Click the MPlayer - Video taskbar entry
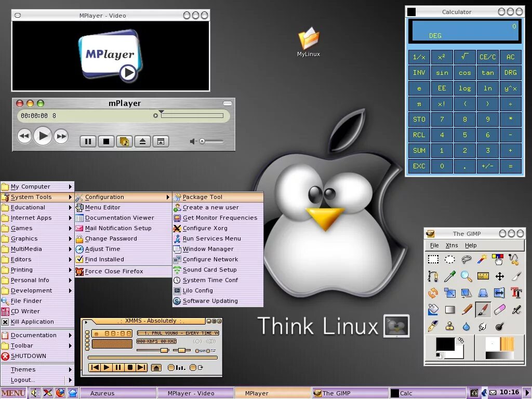532x399 pixels. (196, 393)
